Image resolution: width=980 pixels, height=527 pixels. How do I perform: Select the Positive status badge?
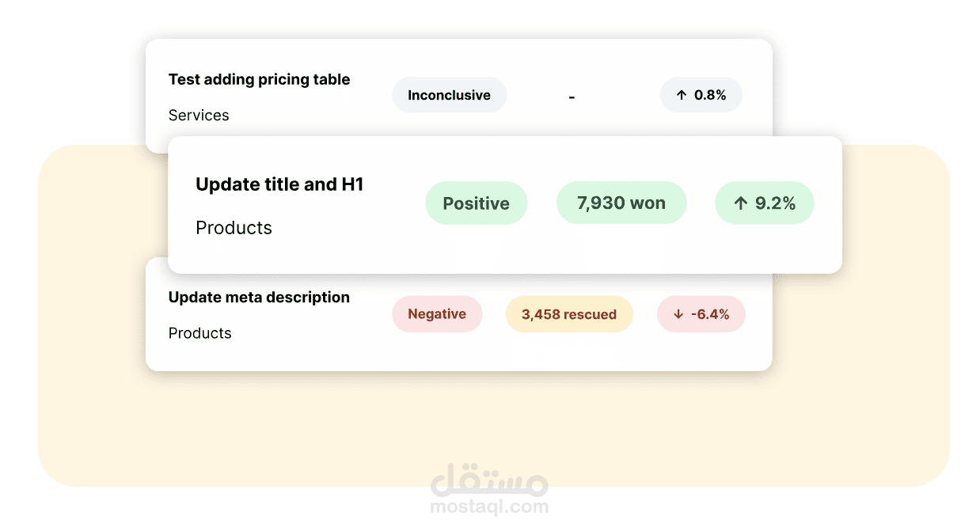tap(477, 203)
